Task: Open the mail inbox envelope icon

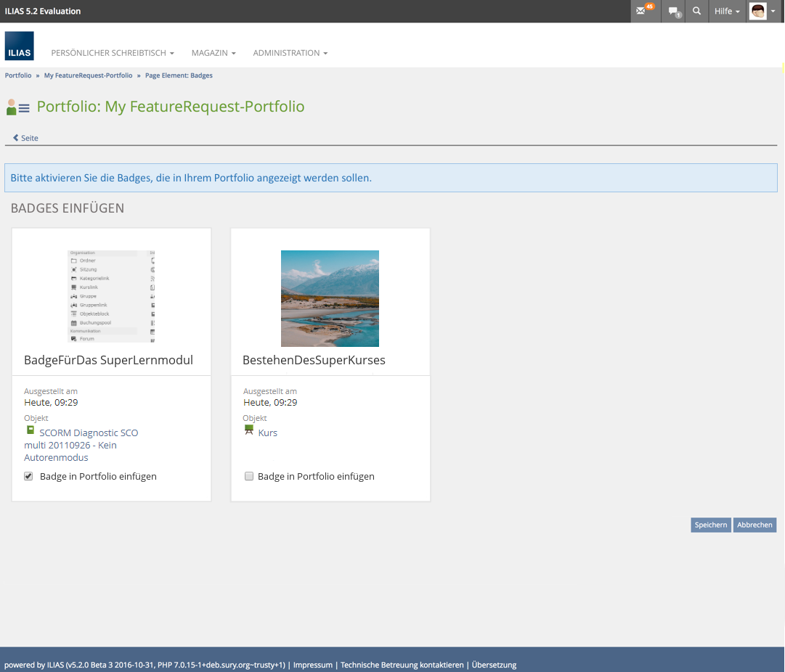Action: click(640, 12)
